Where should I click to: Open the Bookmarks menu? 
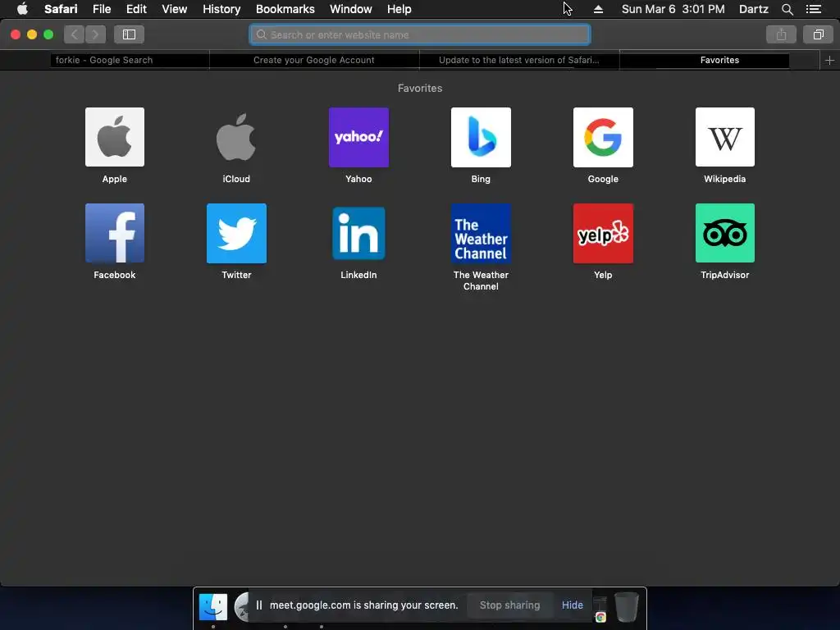tap(285, 9)
